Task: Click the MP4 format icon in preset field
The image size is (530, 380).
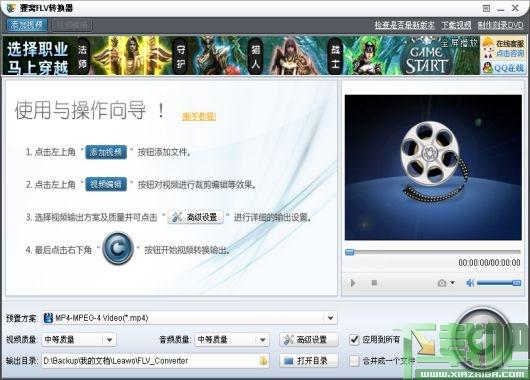Action: click(48, 318)
